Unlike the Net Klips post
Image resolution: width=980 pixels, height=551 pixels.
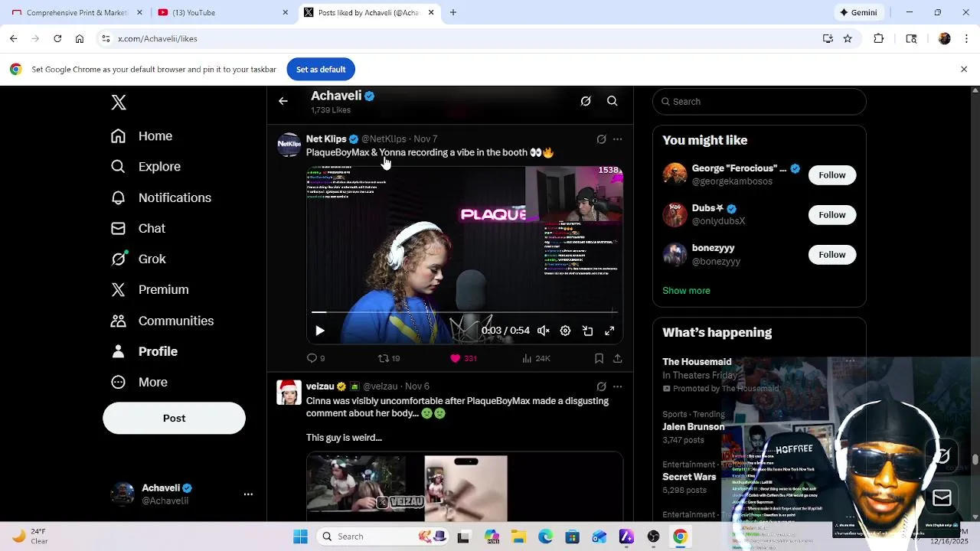coord(463,358)
